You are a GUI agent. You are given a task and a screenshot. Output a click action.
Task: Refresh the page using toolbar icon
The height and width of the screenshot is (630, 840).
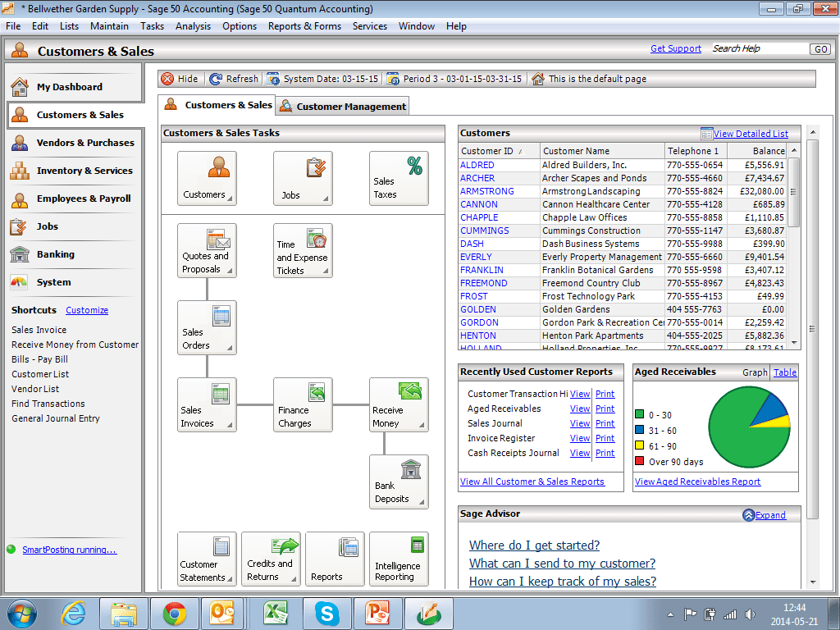pos(233,79)
